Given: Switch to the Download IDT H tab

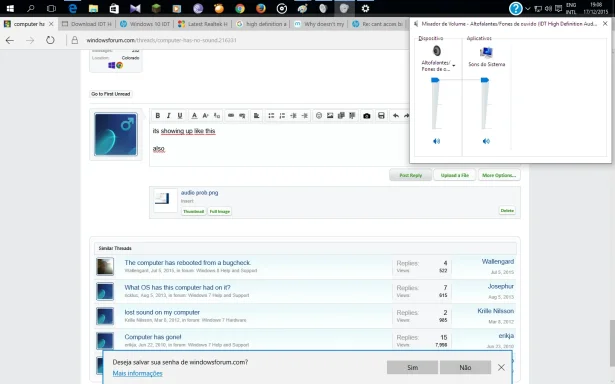Looking at the screenshot, I should pyautogui.click(x=87, y=24).
